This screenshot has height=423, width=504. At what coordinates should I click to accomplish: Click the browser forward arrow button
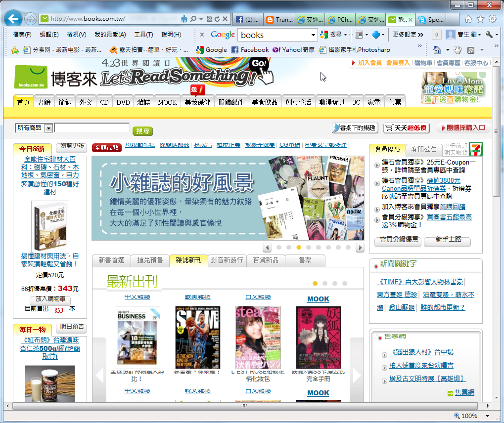pos(31,19)
